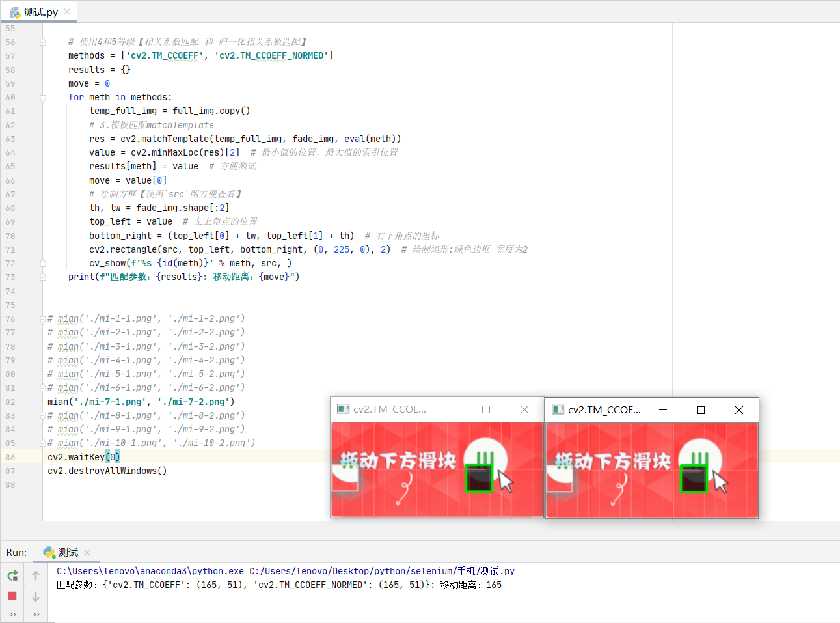Close the left cv2.TM_CCOE window
The width and height of the screenshot is (840, 623).
click(524, 409)
